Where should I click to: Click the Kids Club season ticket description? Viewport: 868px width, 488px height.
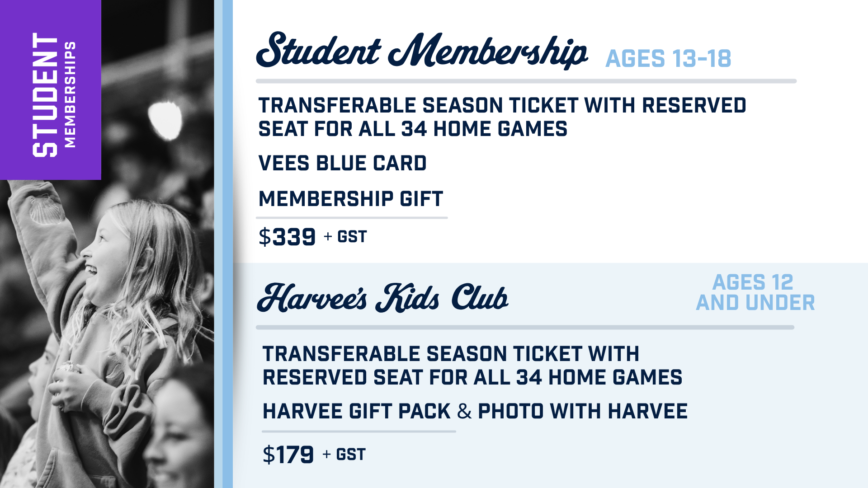(x=472, y=366)
